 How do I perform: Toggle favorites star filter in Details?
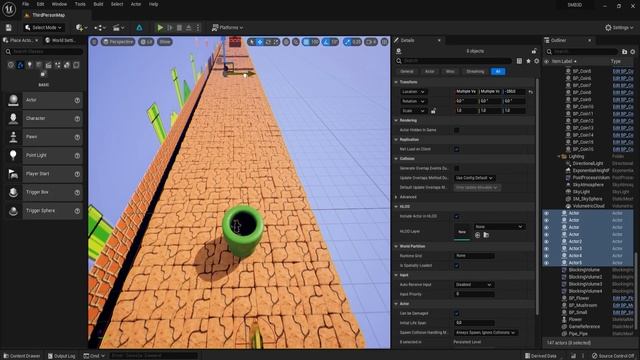coord(529,61)
